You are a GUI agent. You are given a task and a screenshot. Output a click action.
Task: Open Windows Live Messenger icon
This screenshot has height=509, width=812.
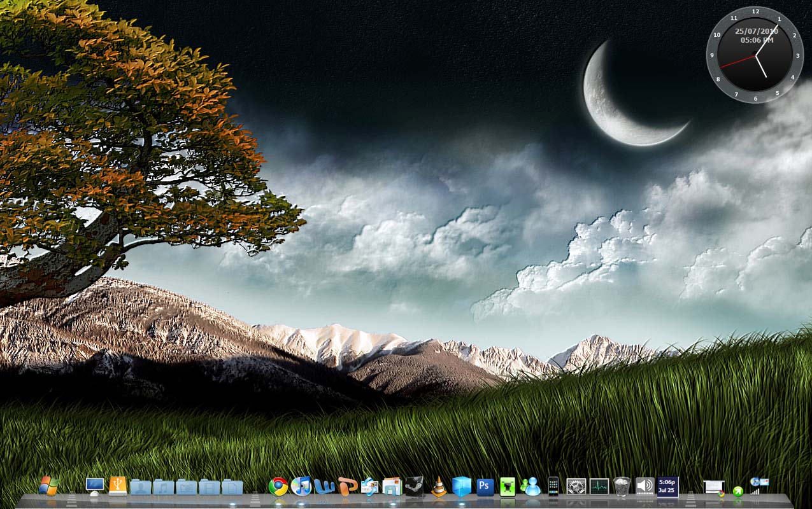[x=530, y=487]
